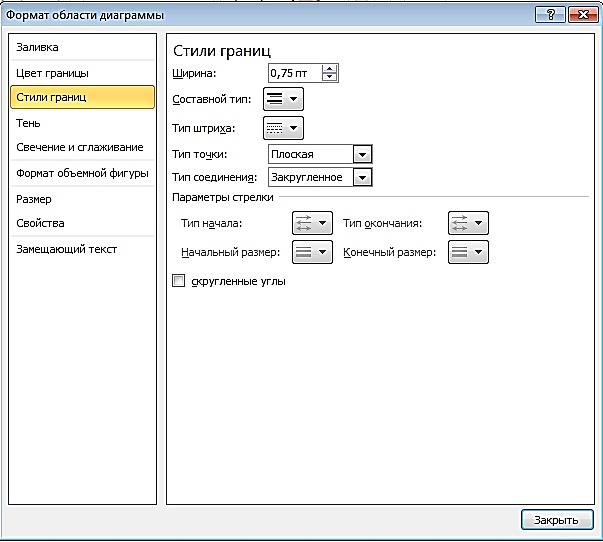Enable the скругленные углы checkbox
This screenshot has width=603, height=542.
178,281
